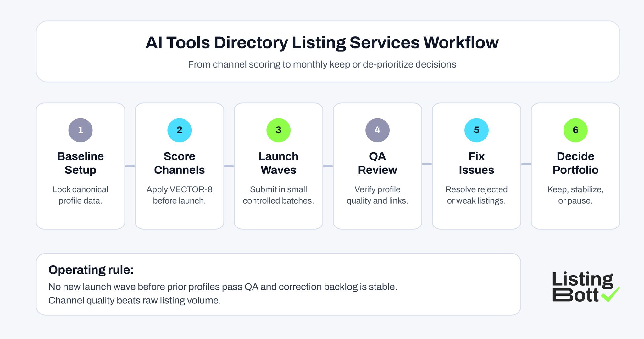
Task: Select the blue circle above Fix Issues
Action: pos(476,130)
